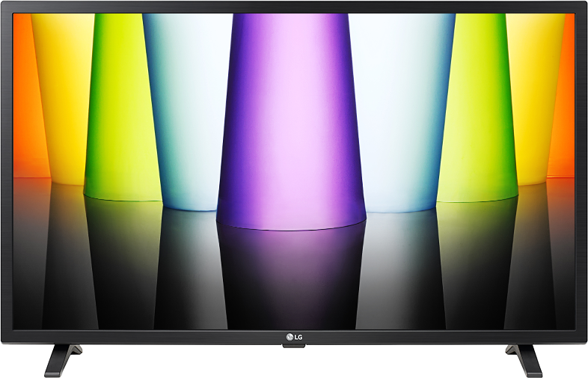This screenshot has height=378, width=588.
Task: Click the TV's top bezel edge
Action: click(293, 6)
